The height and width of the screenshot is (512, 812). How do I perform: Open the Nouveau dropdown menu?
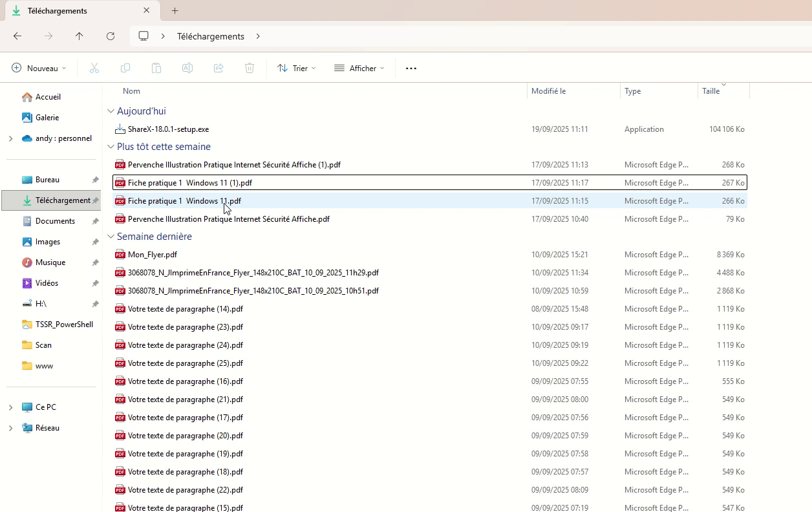coord(39,68)
